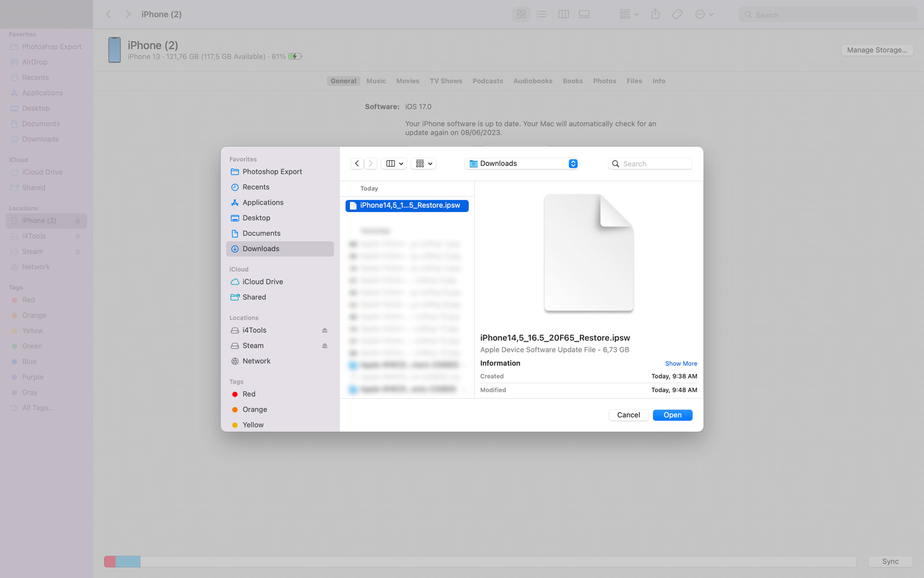This screenshot has width=924, height=578.
Task: Cancel the file selection dialog
Action: click(x=628, y=415)
